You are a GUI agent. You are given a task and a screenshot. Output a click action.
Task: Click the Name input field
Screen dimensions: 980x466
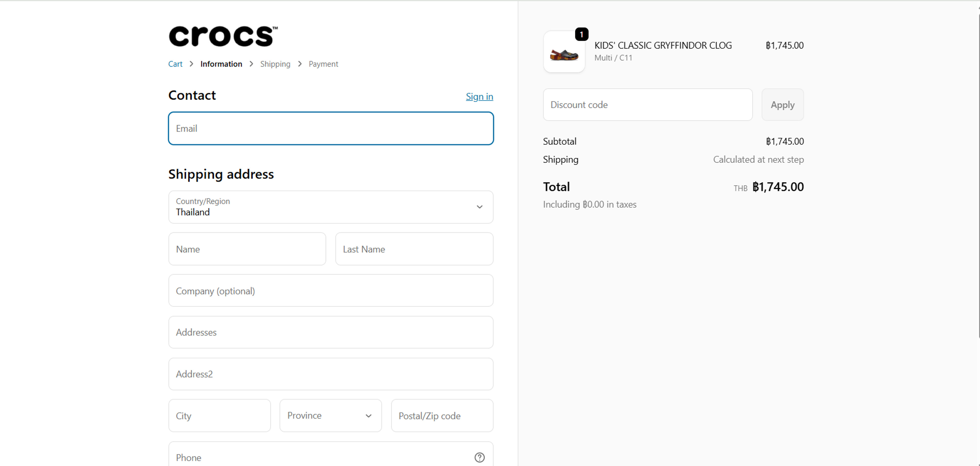[x=247, y=249]
